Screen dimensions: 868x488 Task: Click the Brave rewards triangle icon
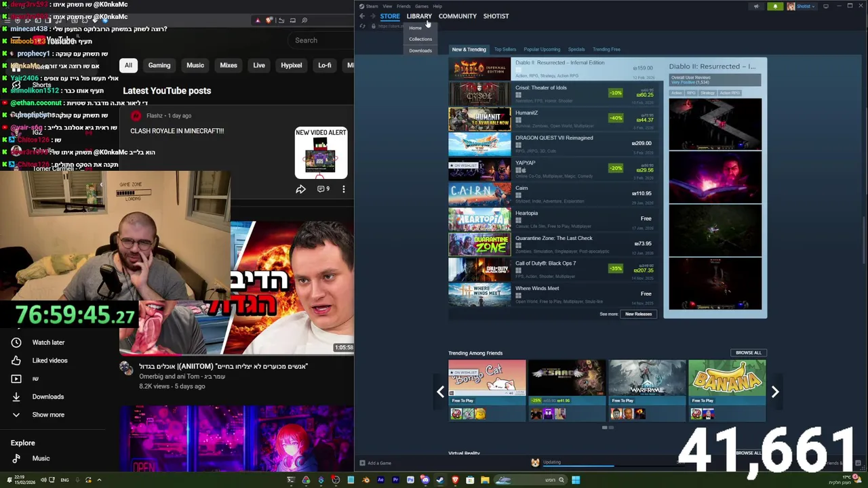tap(258, 20)
